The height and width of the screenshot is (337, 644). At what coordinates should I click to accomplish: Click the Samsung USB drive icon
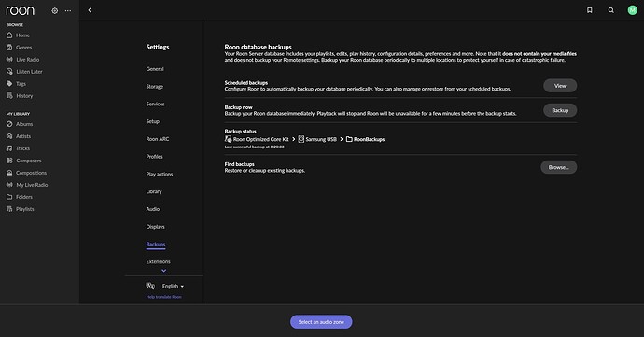coord(301,139)
